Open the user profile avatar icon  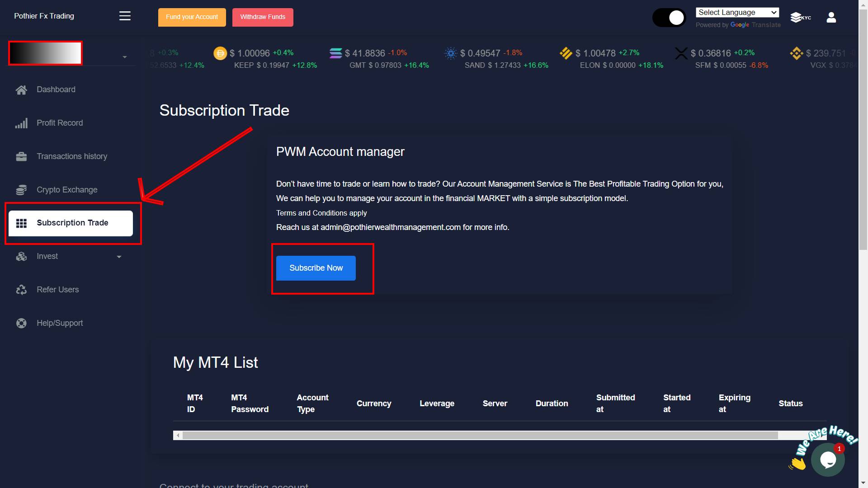(x=831, y=18)
